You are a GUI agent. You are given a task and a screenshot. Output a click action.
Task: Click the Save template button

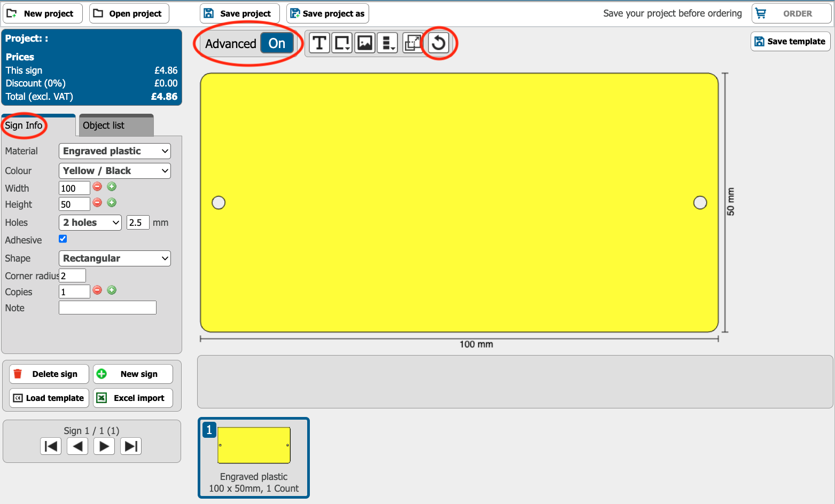click(790, 42)
